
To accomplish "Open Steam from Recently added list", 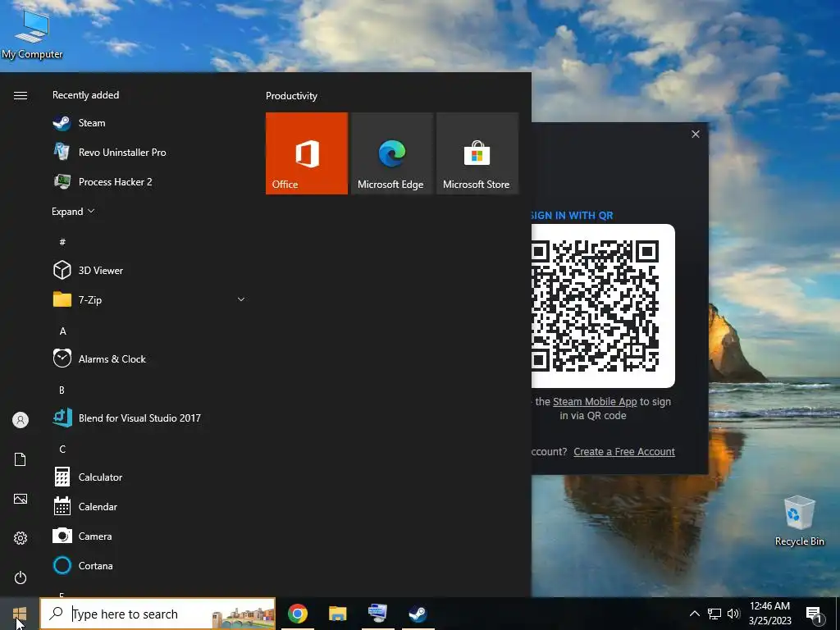I will (x=150, y=123).
